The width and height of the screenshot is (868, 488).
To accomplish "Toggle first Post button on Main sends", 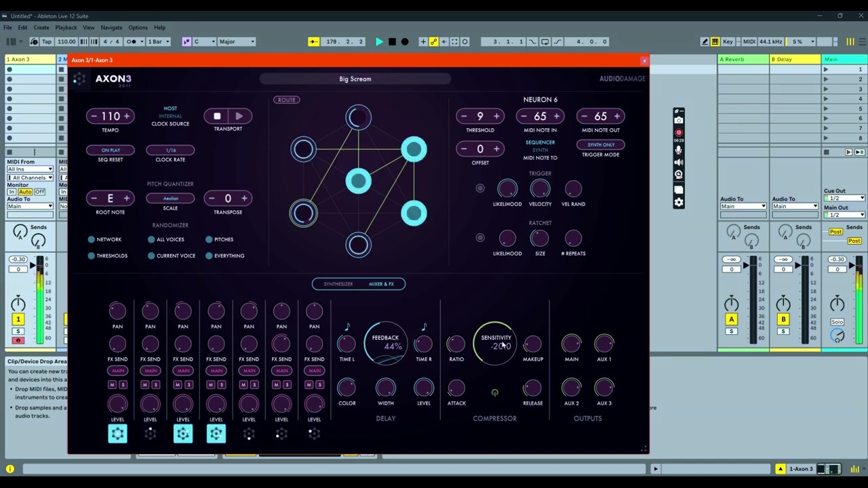I will coord(835,232).
